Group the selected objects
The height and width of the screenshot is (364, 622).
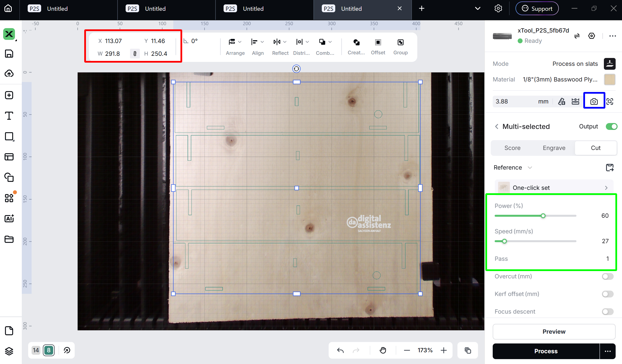pyautogui.click(x=400, y=47)
